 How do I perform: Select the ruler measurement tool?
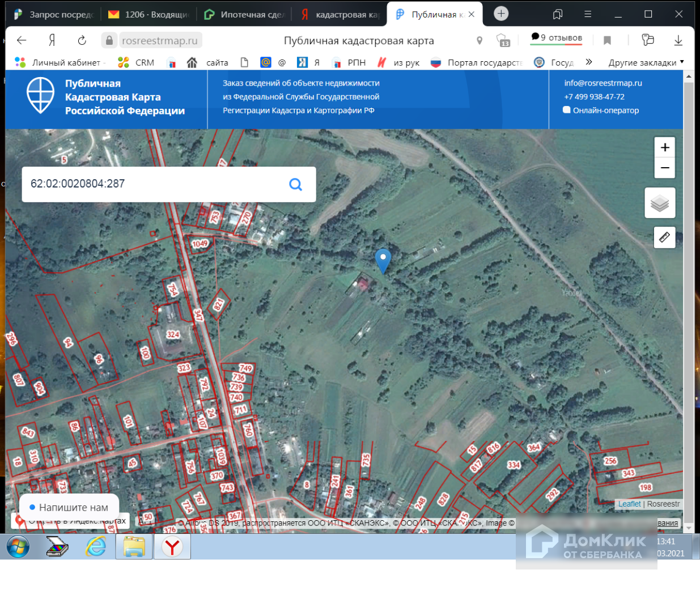[664, 237]
